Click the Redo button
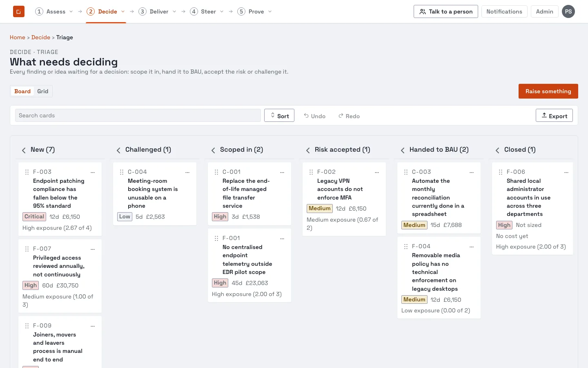Viewport: 588px width, 368px height. tap(349, 116)
